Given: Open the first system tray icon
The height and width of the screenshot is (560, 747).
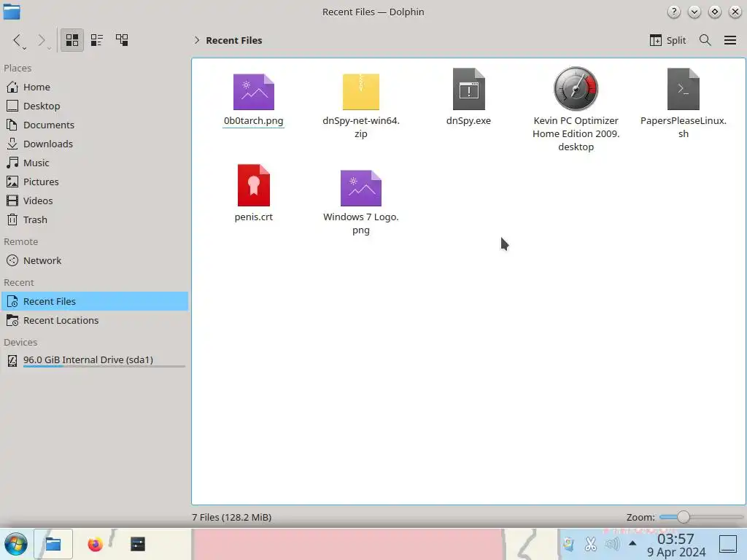Looking at the screenshot, I should (x=568, y=544).
